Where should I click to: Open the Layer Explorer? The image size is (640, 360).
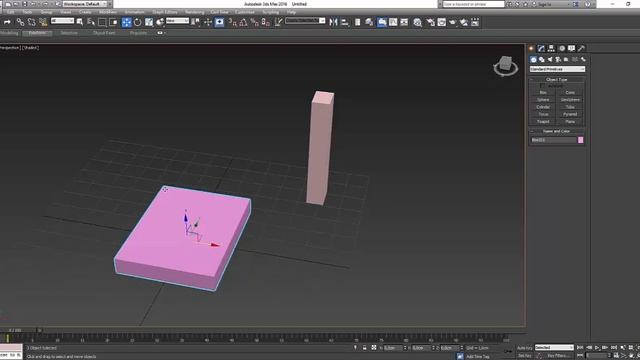369,22
